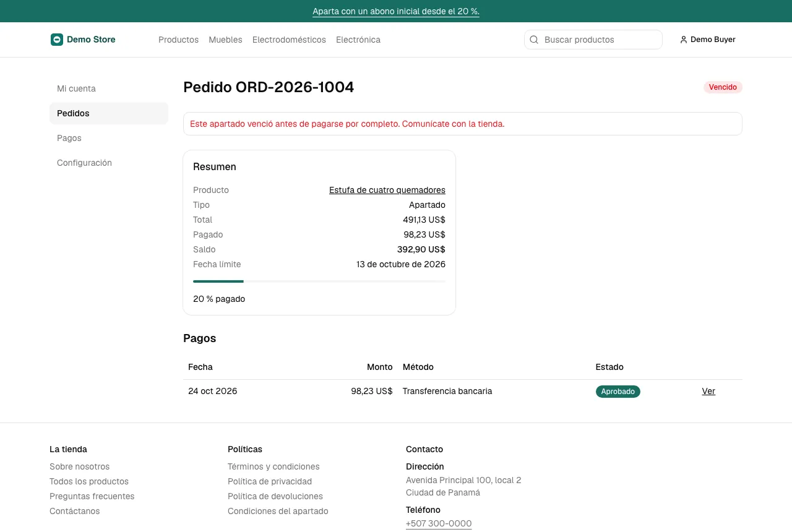Viewport: 792px width, 532px height.
Task: Click the top banner abono inicial link
Action: (396, 11)
